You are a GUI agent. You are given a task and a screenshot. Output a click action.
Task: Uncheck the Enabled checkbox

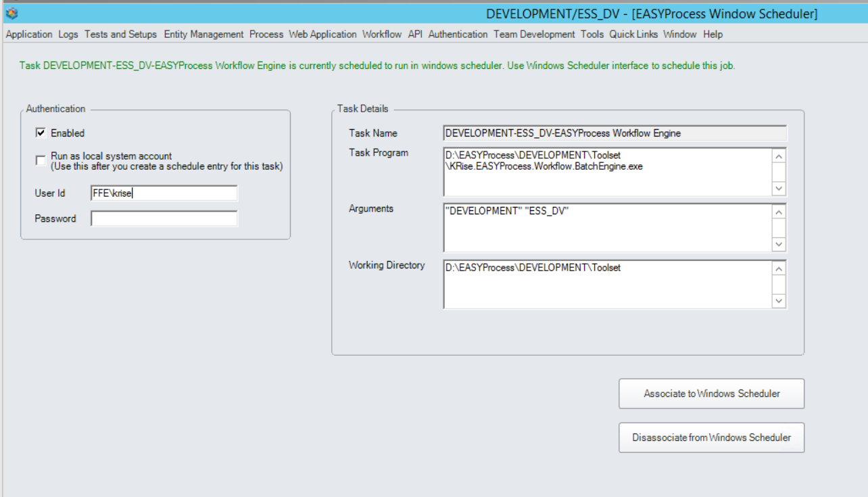(x=41, y=133)
